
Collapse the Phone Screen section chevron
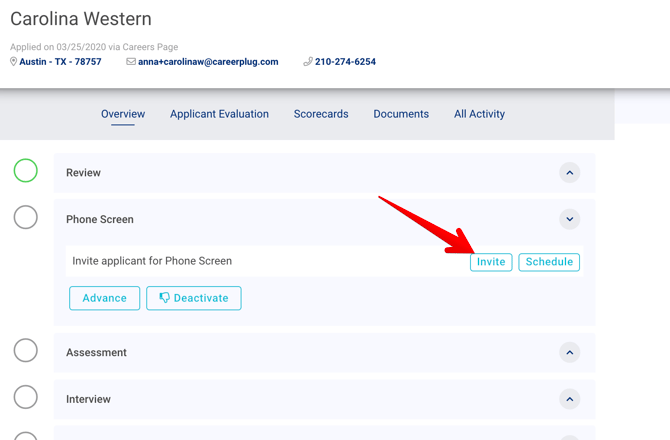pos(569,219)
